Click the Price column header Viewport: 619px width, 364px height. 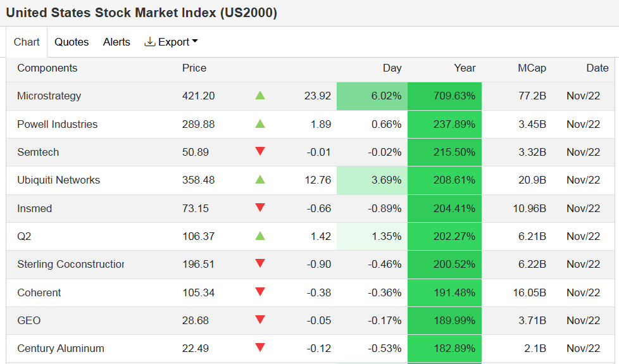194,68
